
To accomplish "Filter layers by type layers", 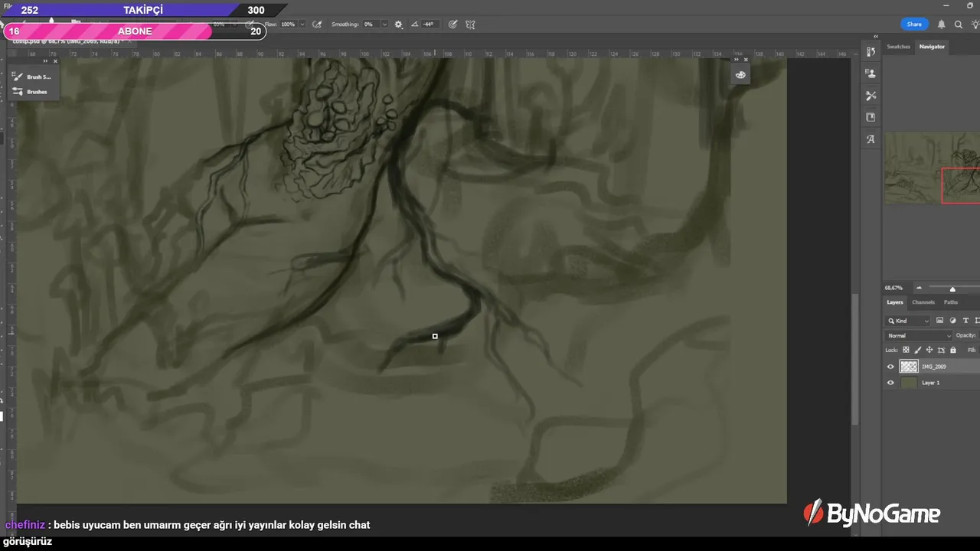I will [x=965, y=321].
